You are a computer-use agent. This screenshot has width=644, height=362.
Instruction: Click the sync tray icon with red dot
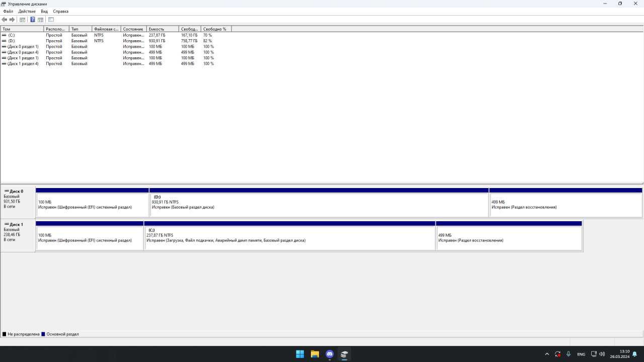click(557, 354)
